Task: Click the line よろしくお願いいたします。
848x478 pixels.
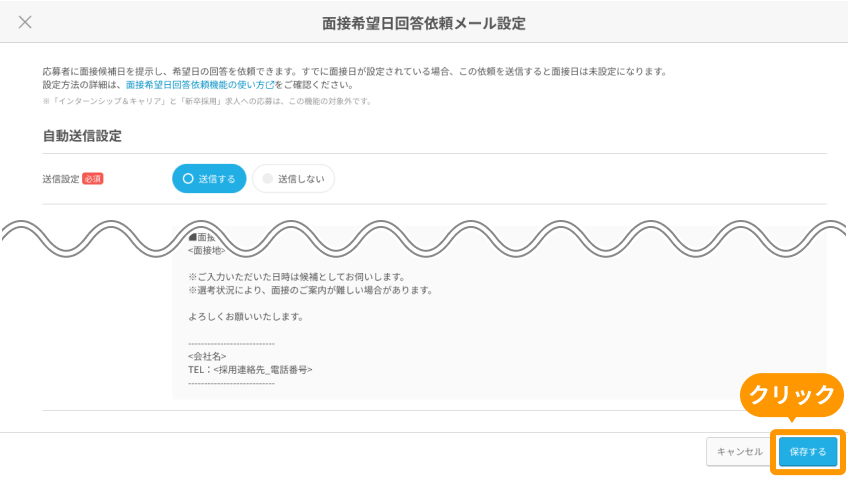Action: coord(246,317)
